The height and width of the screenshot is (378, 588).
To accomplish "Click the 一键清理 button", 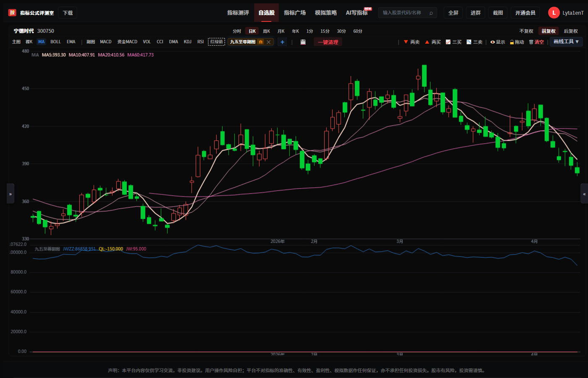I will [x=328, y=42].
